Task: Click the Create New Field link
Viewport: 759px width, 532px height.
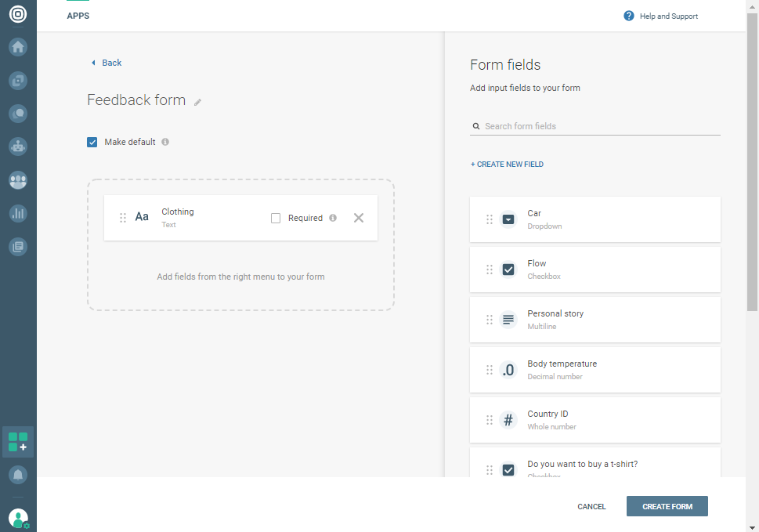Action: (507, 165)
